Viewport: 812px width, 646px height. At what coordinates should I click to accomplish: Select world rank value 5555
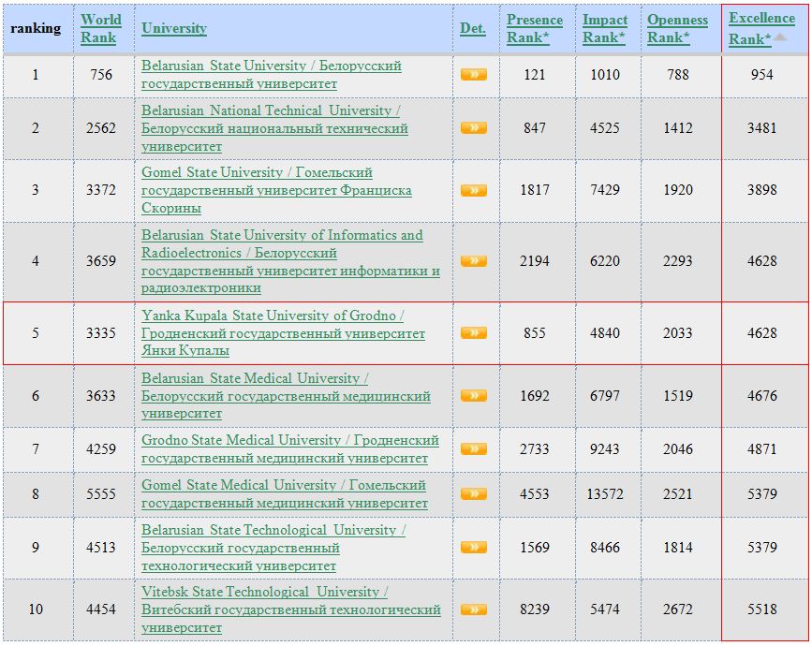pyautogui.click(x=101, y=493)
